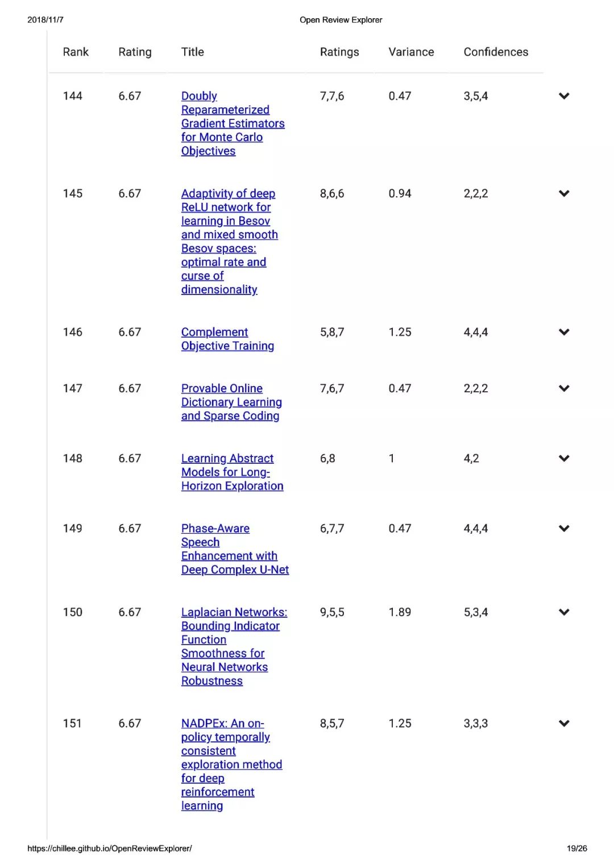Image resolution: width=614 pixels, height=868 pixels.
Task: Sort by Rating column header
Action: [x=135, y=52]
